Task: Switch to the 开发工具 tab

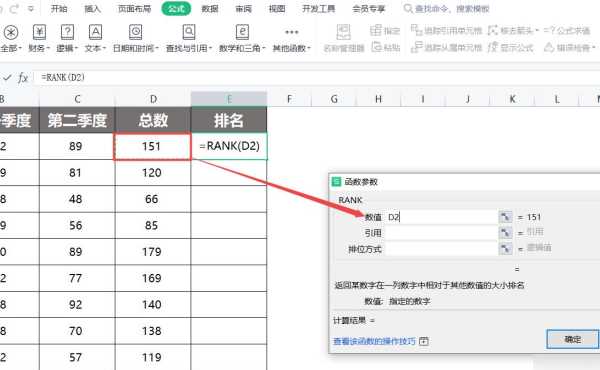Action: tap(318, 8)
